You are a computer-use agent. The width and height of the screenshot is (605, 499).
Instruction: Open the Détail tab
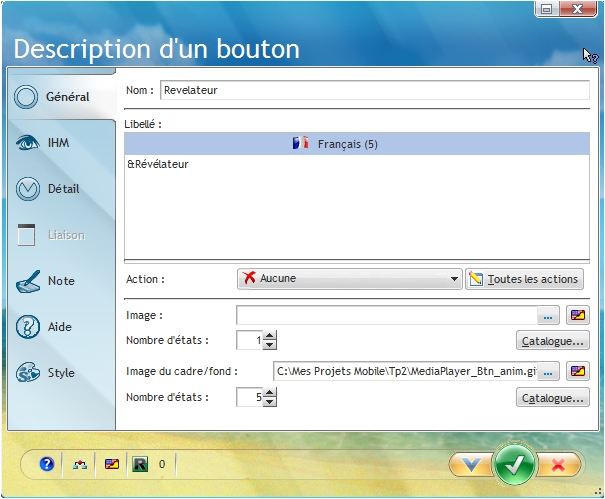62,189
